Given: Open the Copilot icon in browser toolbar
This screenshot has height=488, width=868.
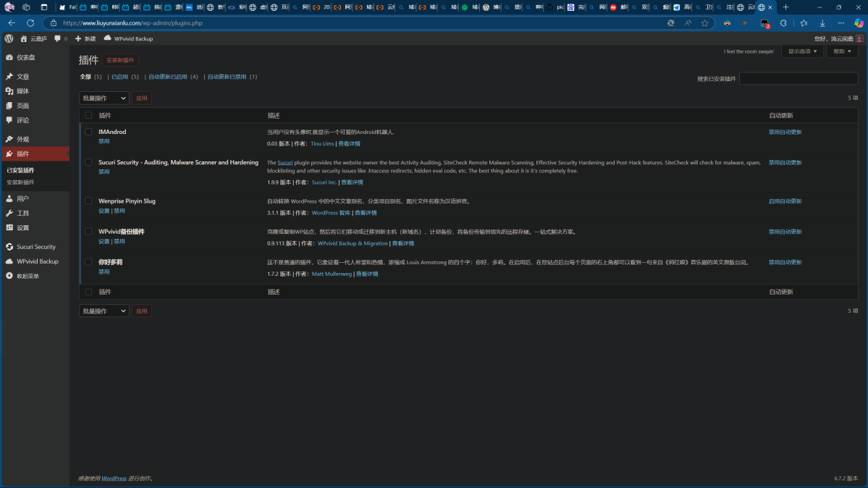Looking at the screenshot, I should coord(859,23).
